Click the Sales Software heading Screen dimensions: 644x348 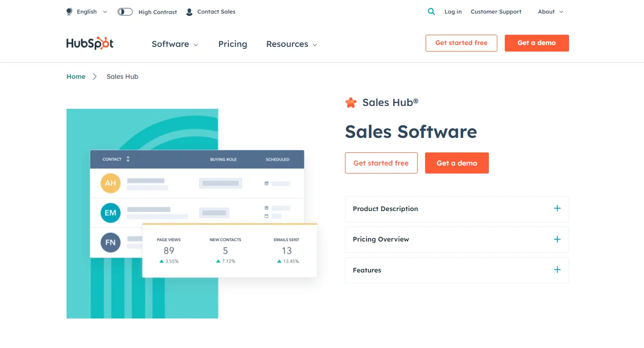(411, 132)
